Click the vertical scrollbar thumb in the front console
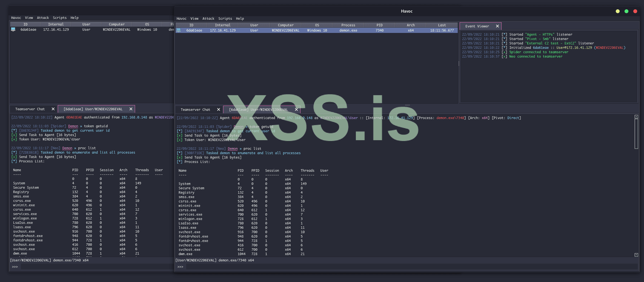 click(x=636, y=134)
